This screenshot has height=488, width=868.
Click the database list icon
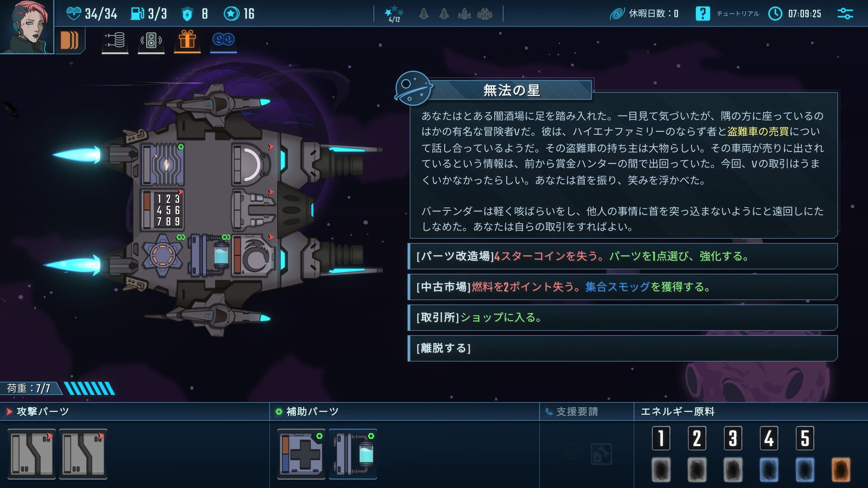pyautogui.click(x=115, y=40)
